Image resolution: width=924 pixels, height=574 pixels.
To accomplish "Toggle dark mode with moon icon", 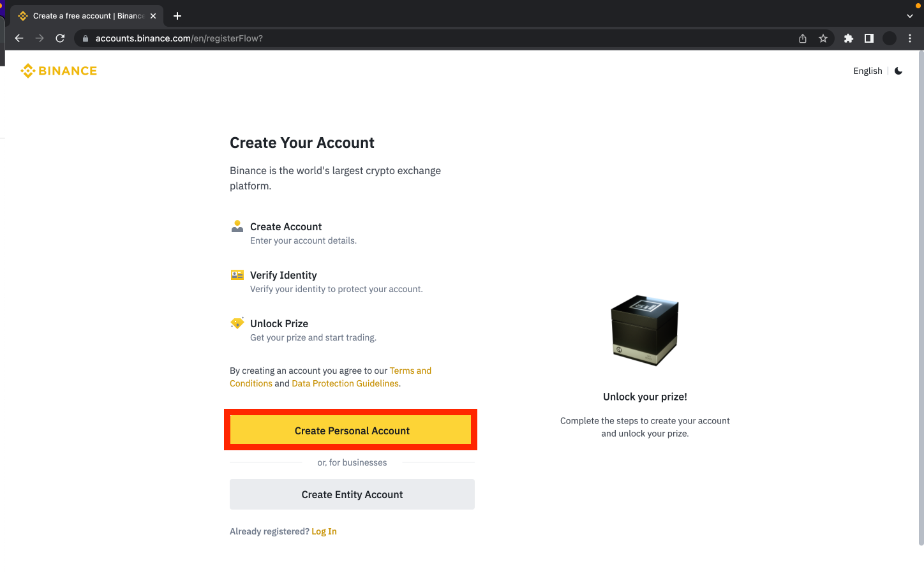I will point(898,71).
